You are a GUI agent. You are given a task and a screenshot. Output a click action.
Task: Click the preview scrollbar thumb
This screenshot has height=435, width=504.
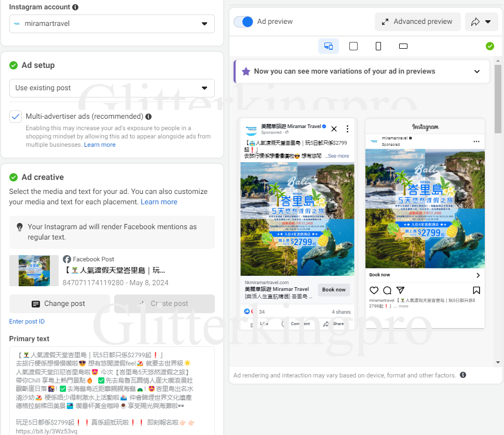[498, 99]
